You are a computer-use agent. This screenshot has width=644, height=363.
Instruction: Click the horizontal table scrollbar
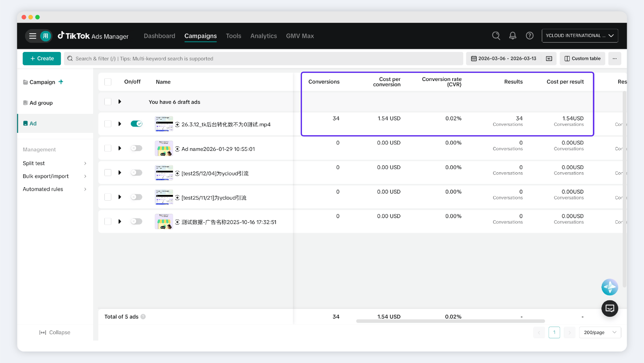450,321
